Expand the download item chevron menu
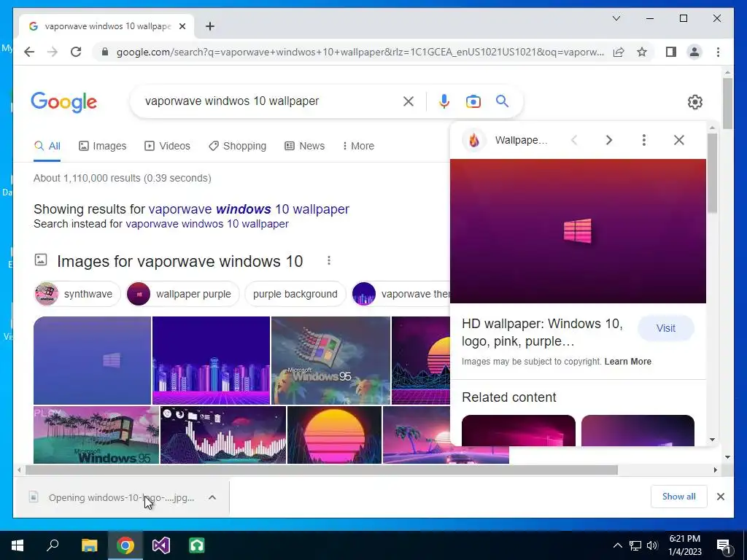This screenshot has width=747, height=560. click(212, 497)
